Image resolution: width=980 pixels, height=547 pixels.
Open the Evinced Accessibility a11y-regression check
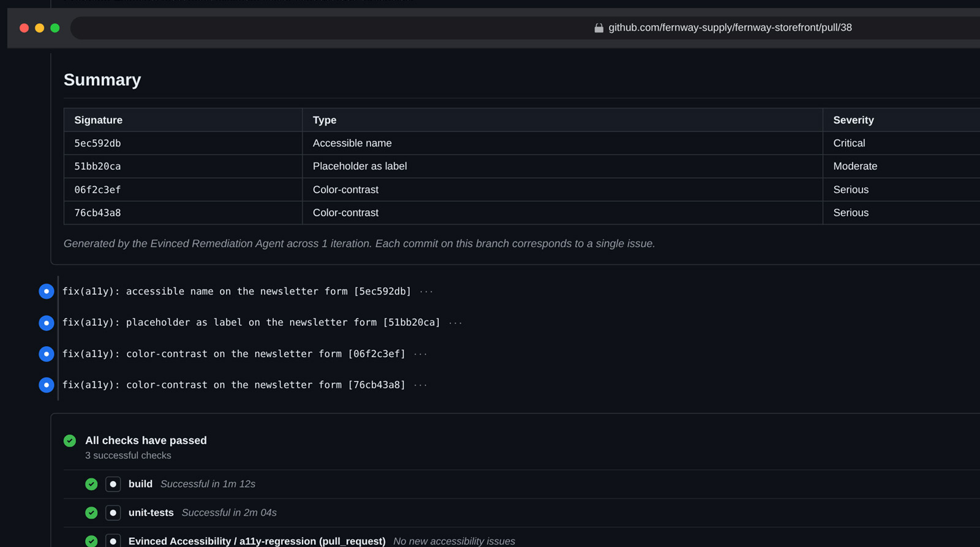point(257,541)
